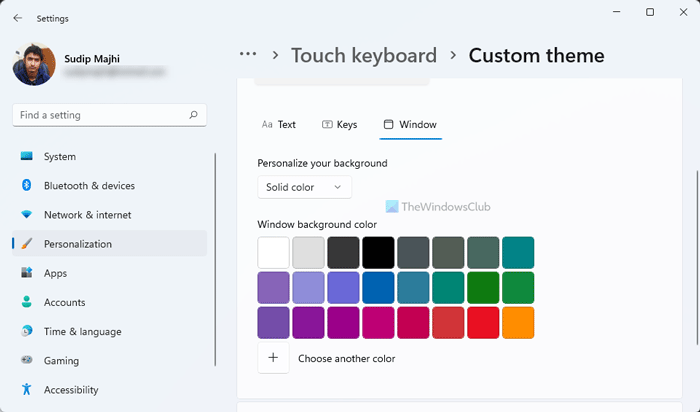The width and height of the screenshot is (700, 412).
Task: Open Bluetooth & devices settings
Action: [88, 186]
